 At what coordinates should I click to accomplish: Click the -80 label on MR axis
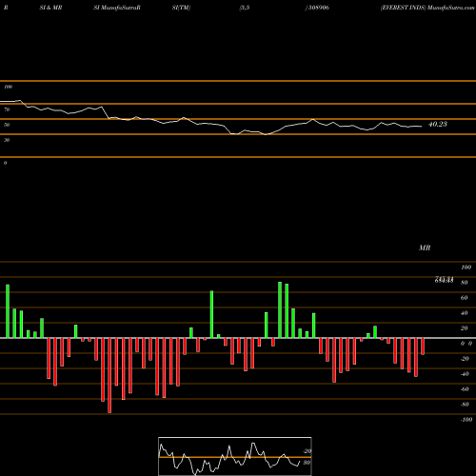(465, 405)
